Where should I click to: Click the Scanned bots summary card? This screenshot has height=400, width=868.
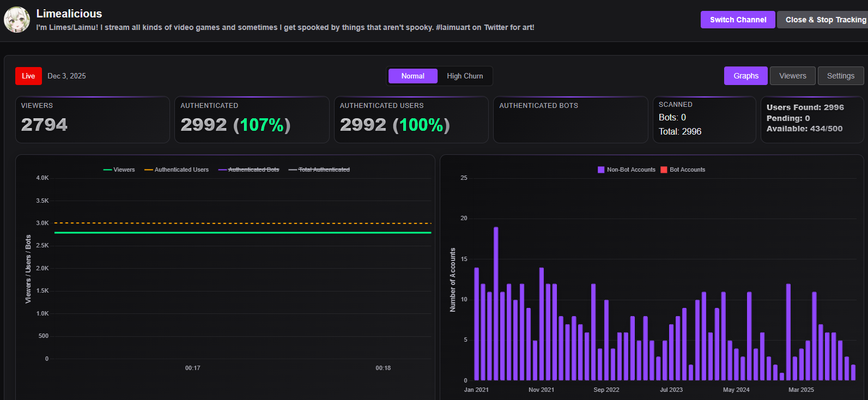(x=704, y=120)
